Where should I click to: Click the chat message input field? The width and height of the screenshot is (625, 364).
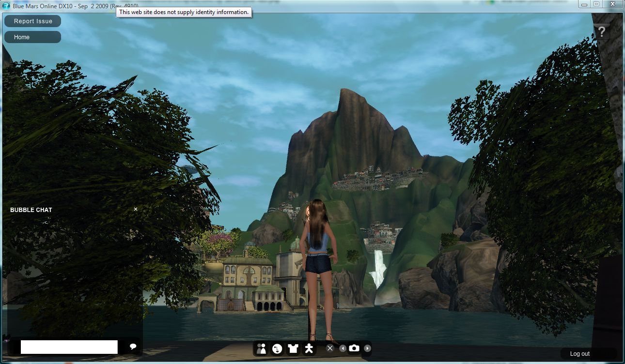tap(69, 347)
